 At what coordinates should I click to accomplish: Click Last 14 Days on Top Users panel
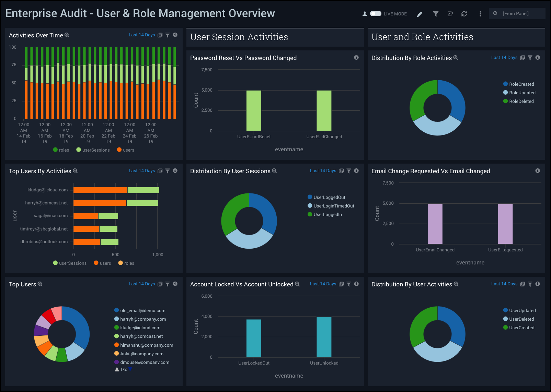(142, 284)
